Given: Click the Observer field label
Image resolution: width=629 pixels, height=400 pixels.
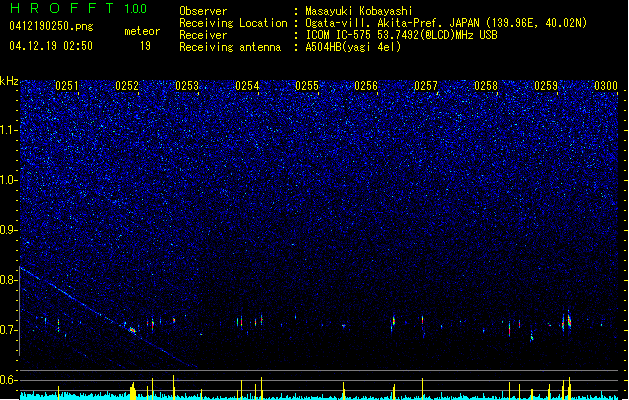Looking at the screenshot, I should tap(203, 11).
